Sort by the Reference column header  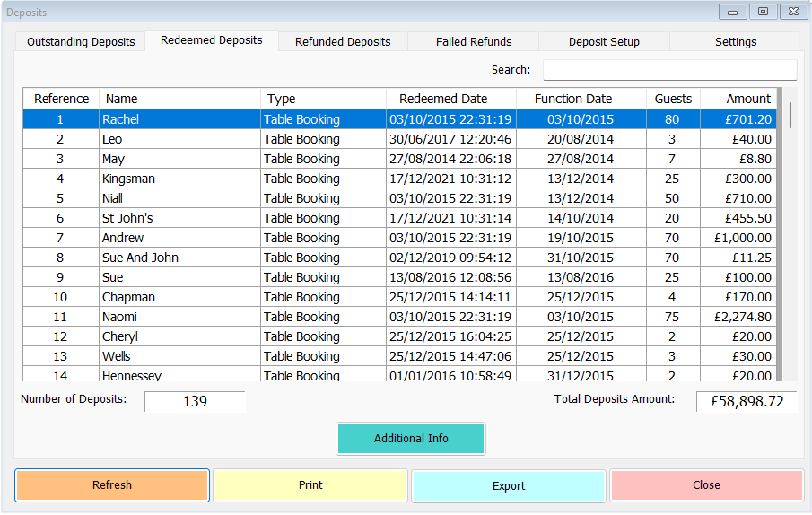[61, 99]
